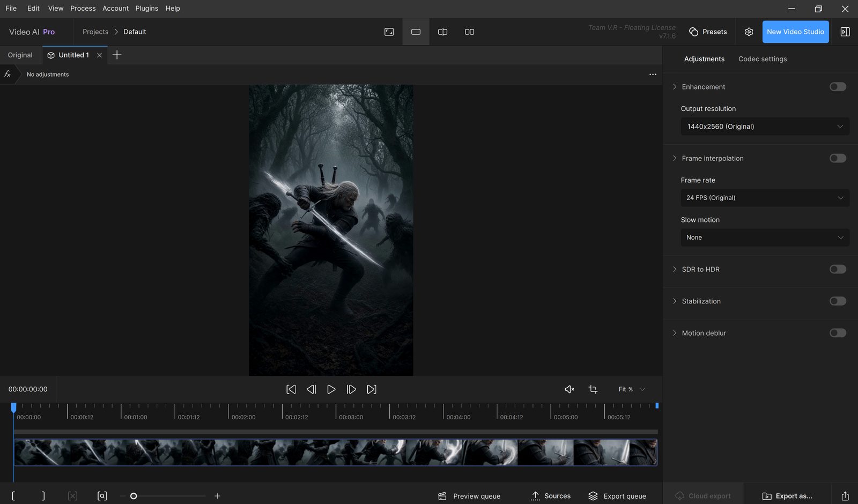This screenshot has width=858, height=504.
Task: Enable the Enhancement toggle
Action: [838, 87]
